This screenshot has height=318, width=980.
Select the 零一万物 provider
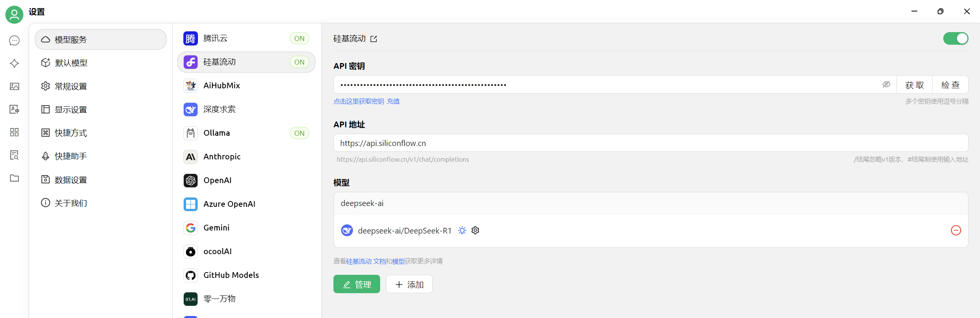click(x=246, y=299)
